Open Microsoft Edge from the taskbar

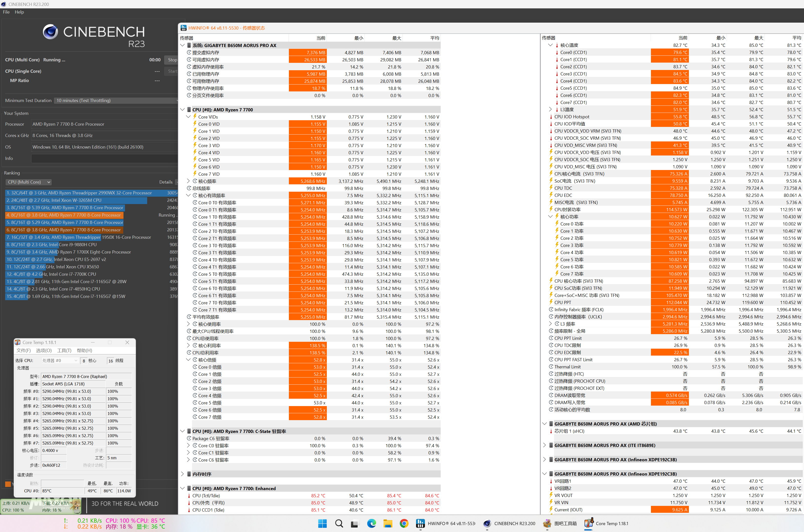371,524
